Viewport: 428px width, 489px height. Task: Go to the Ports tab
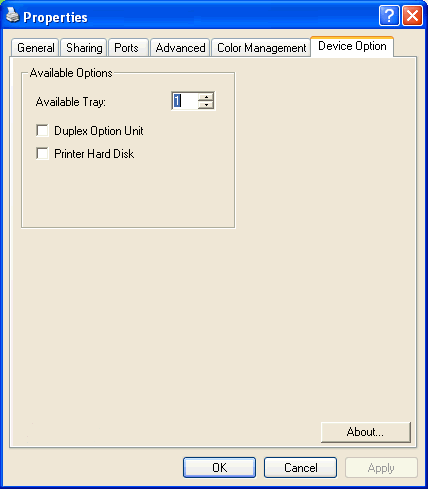pos(126,48)
